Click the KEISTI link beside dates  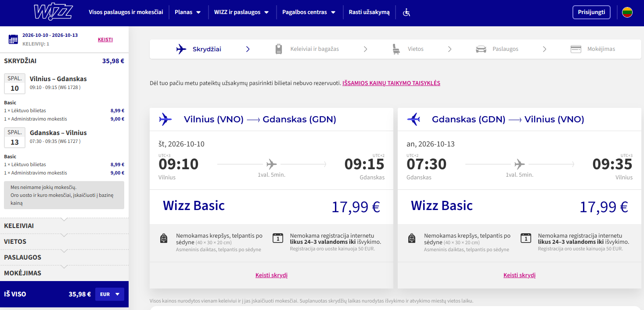[x=105, y=39]
